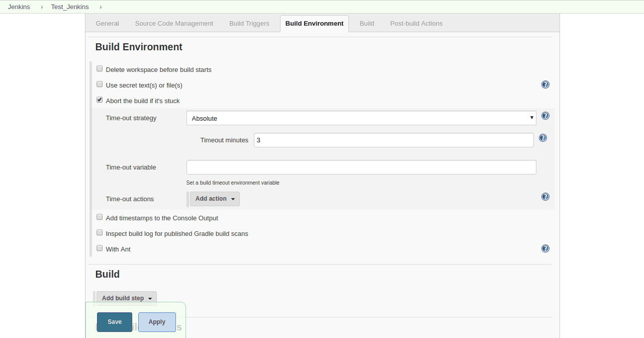
Task: Enable Add timestamps to the Console Output
Action: pyautogui.click(x=100, y=217)
